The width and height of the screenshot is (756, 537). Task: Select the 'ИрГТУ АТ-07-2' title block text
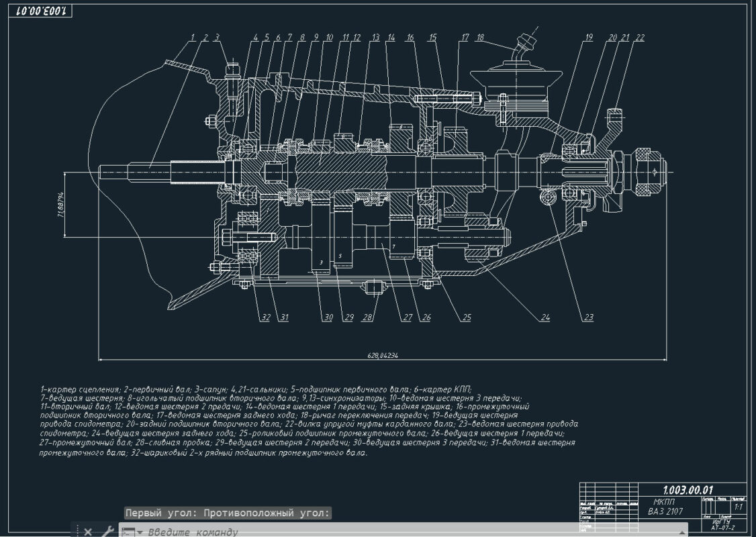(722, 524)
